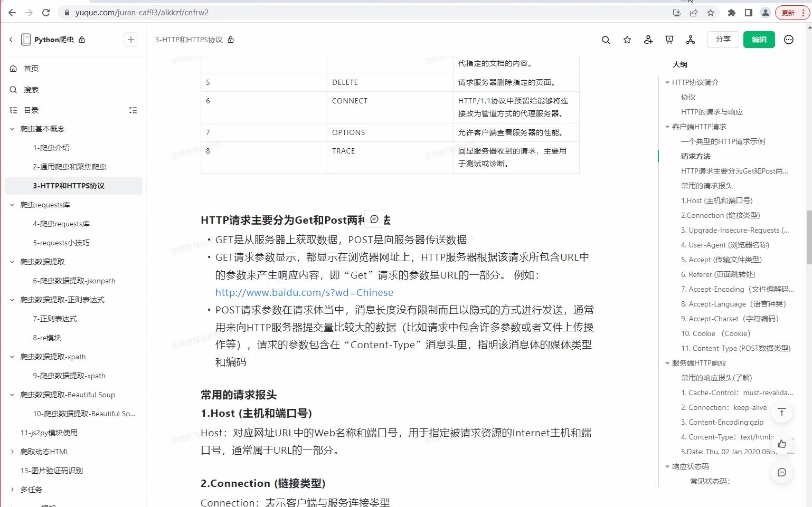Collapse 爬虫数据提取-Beautiful Soup group
812x507 pixels.
point(12,395)
